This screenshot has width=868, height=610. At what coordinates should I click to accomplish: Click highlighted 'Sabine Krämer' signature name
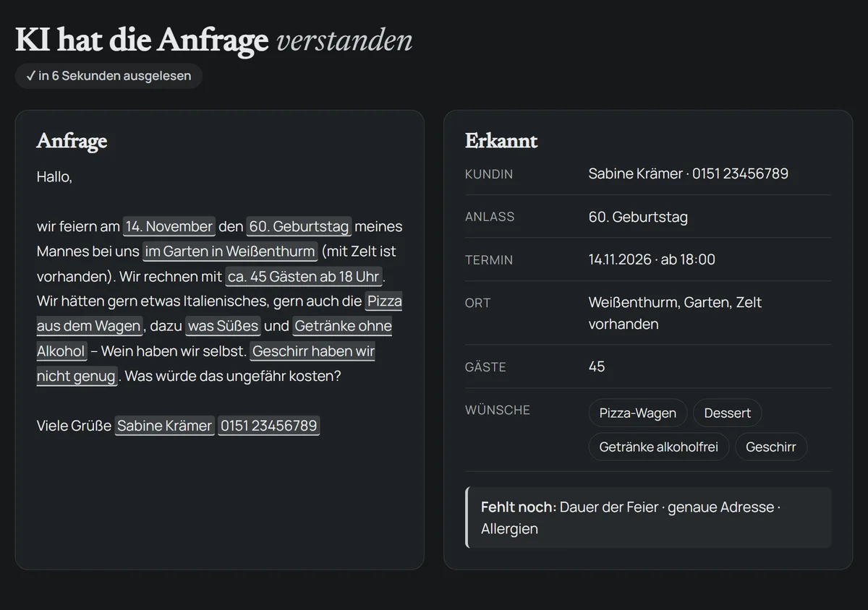(165, 426)
